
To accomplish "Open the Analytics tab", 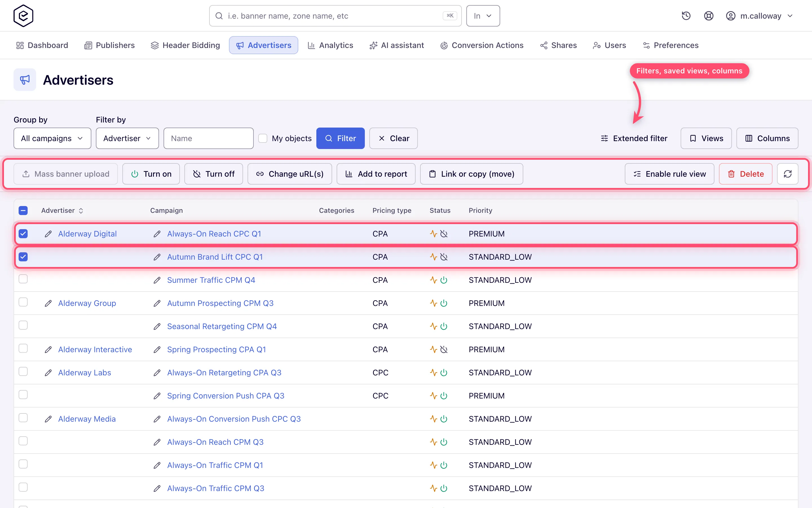I will click(x=330, y=45).
